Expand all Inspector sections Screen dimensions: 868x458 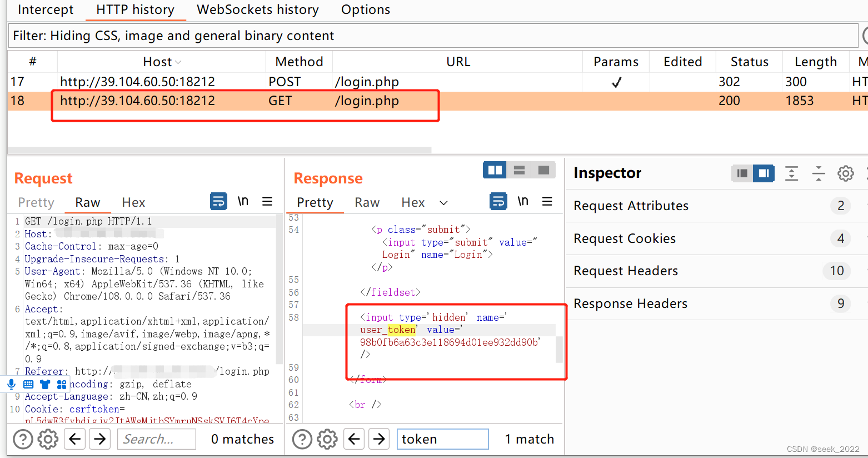(791, 173)
